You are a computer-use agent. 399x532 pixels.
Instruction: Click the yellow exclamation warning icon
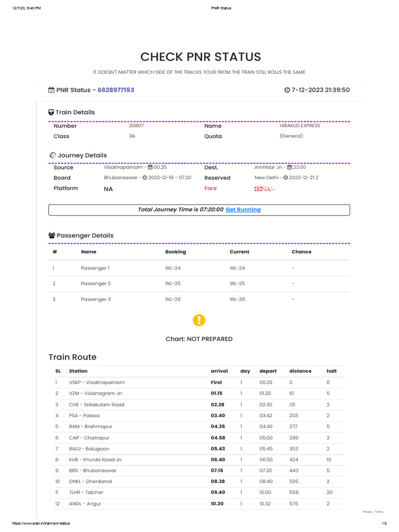[199, 320]
